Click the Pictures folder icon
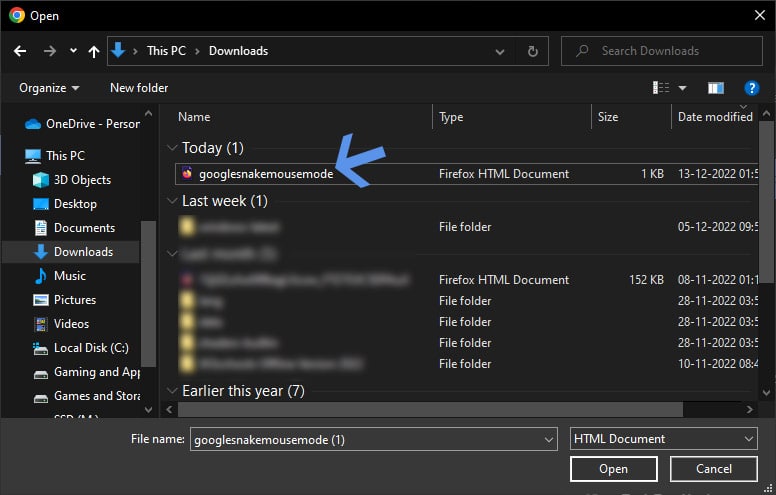Image resolution: width=776 pixels, height=495 pixels. (41, 300)
